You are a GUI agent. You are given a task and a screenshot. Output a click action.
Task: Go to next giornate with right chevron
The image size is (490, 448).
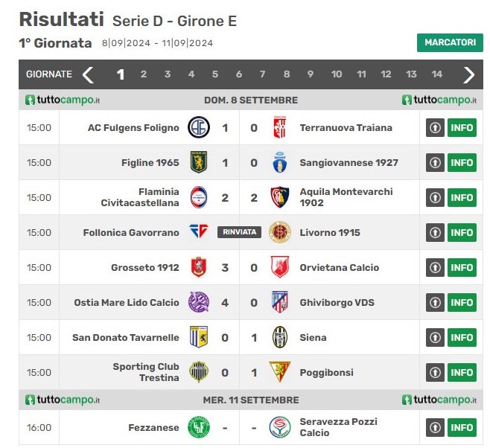[468, 74]
